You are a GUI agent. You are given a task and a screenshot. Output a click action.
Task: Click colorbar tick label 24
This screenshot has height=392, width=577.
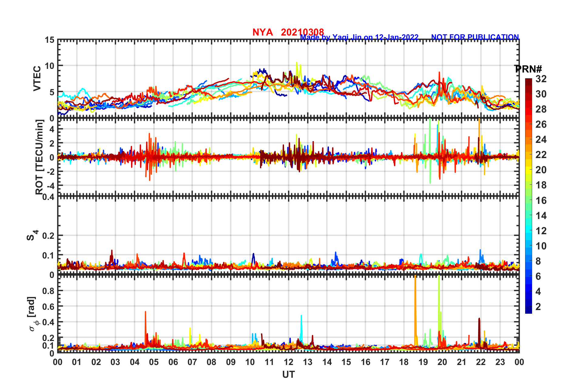coord(541,140)
